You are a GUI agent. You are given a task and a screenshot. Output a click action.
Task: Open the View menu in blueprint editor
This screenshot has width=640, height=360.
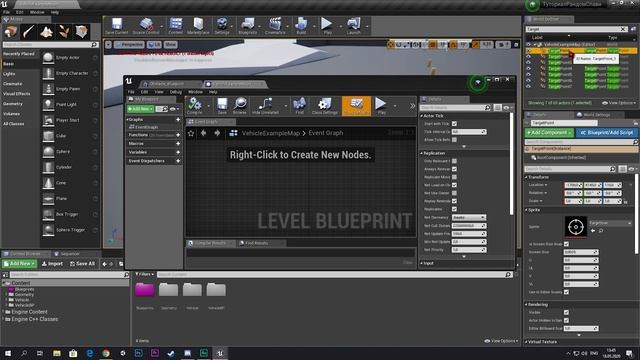pyautogui.click(x=159, y=92)
